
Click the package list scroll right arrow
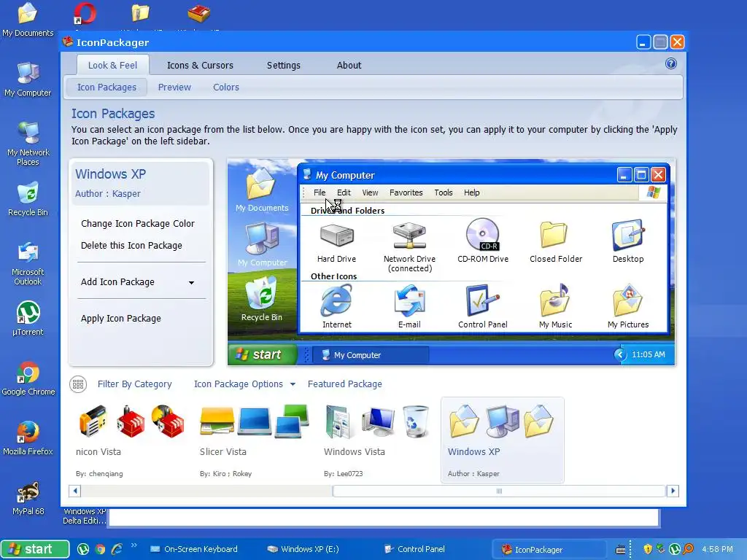tap(672, 491)
